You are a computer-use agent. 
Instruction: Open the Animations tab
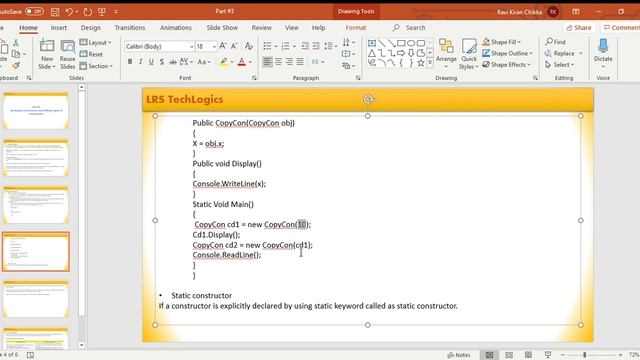tap(176, 28)
